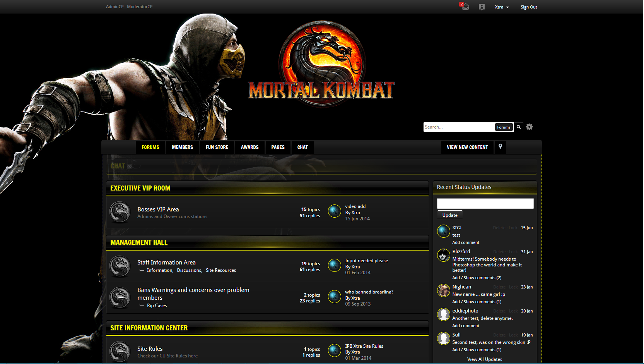This screenshot has width=644, height=364.
Task: Open Bans Warnings and concerns forum
Action: click(x=193, y=294)
